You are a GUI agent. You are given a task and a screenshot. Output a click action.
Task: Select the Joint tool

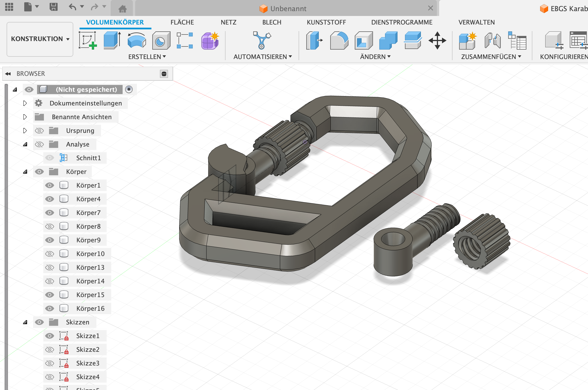point(492,41)
